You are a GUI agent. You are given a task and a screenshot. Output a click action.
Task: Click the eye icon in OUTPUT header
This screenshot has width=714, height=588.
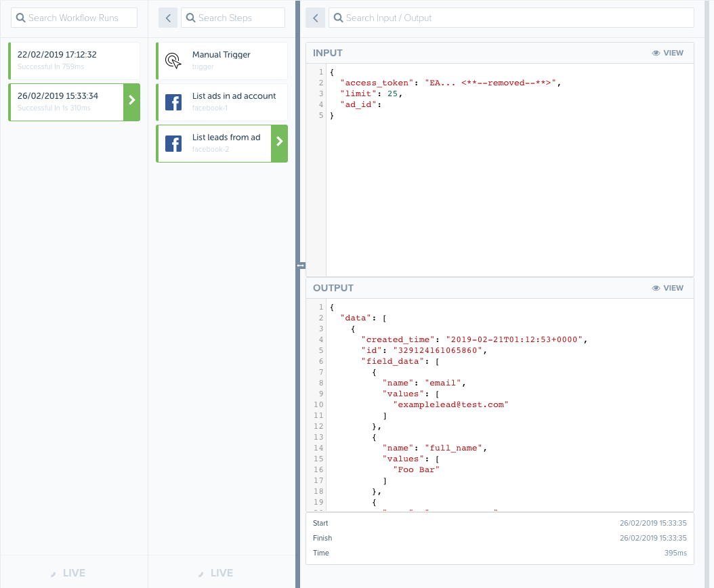click(656, 288)
